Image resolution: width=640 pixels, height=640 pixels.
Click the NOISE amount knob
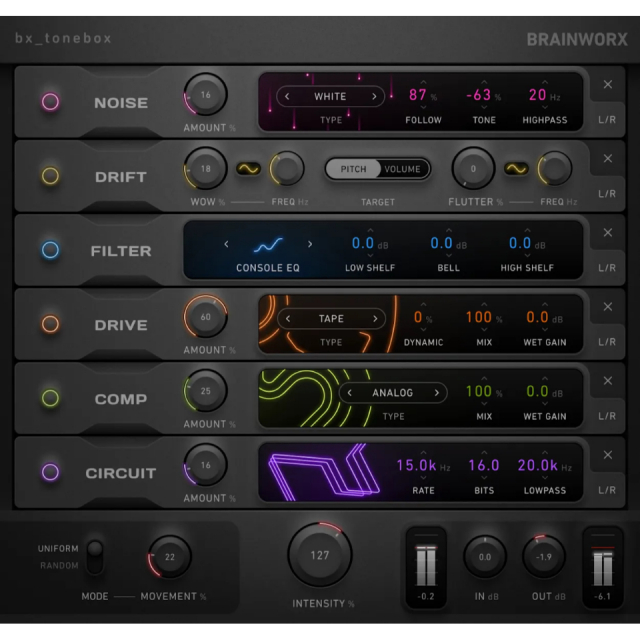coord(205,95)
